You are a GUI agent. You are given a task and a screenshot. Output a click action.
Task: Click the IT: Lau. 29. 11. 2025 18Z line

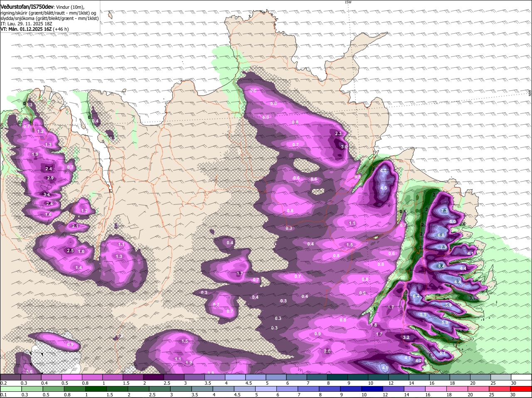(x=26, y=24)
